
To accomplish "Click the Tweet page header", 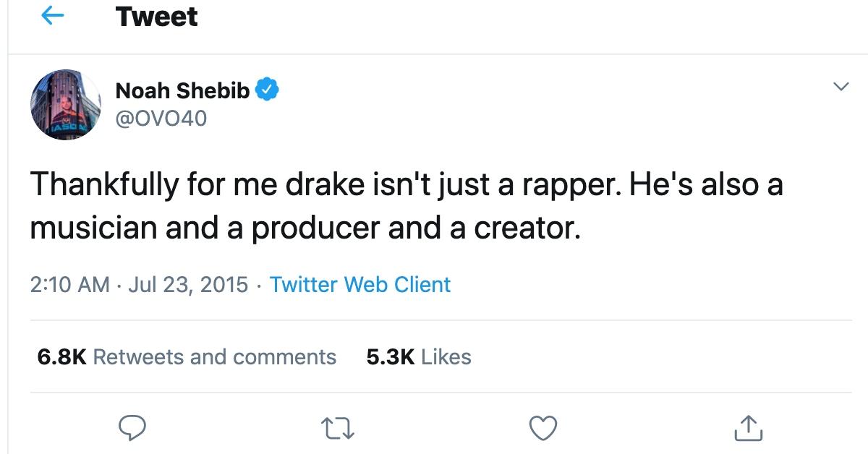I will [x=155, y=16].
